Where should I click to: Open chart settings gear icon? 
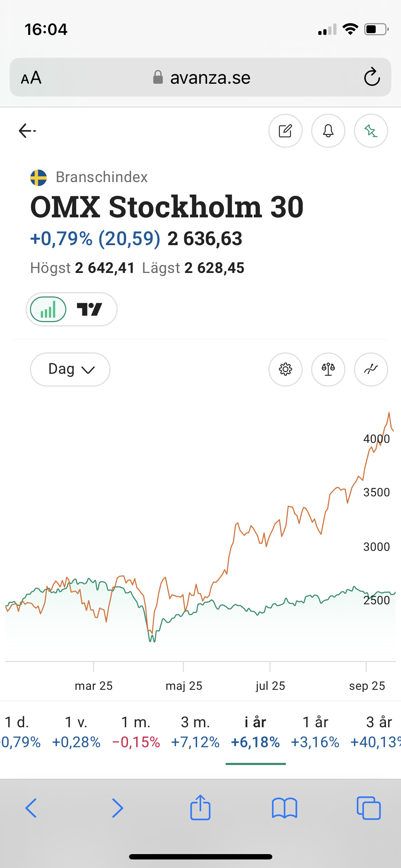[x=285, y=370]
